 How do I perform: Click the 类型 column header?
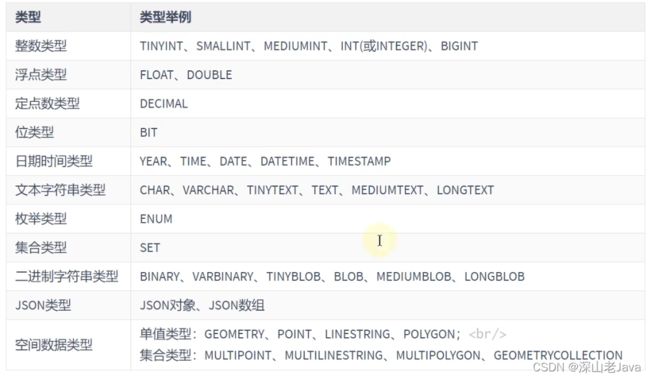pyautogui.click(x=28, y=17)
